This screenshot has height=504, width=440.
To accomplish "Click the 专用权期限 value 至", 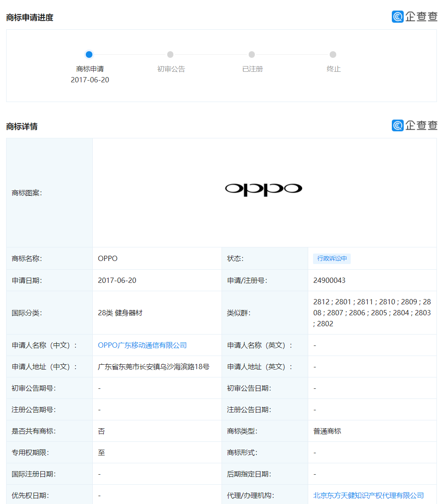I will 102,453.
